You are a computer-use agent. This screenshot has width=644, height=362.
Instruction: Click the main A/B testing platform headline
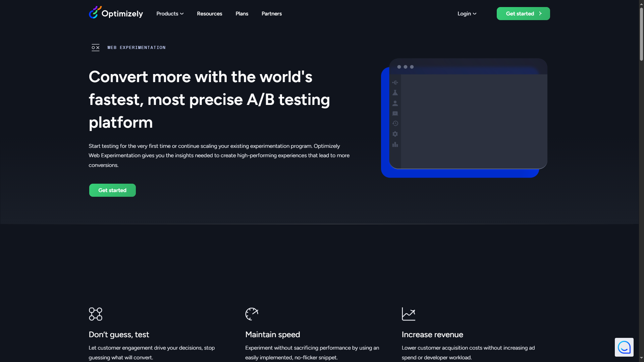[209, 100]
